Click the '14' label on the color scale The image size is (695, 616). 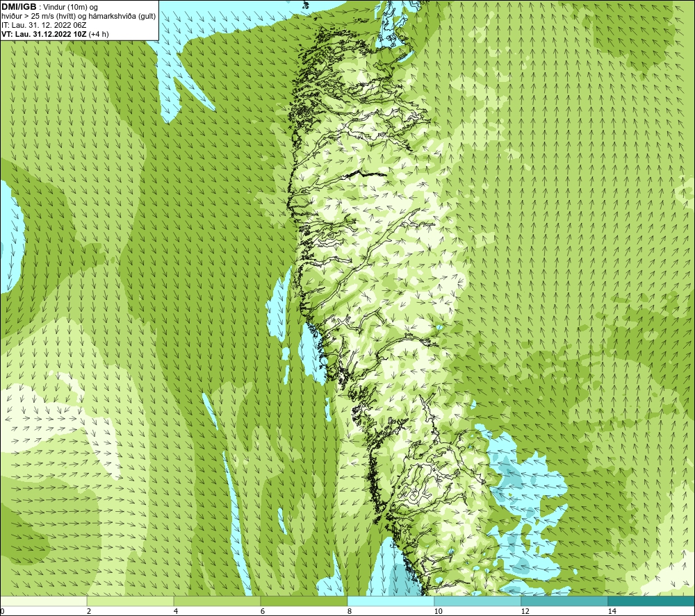pos(612,611)
